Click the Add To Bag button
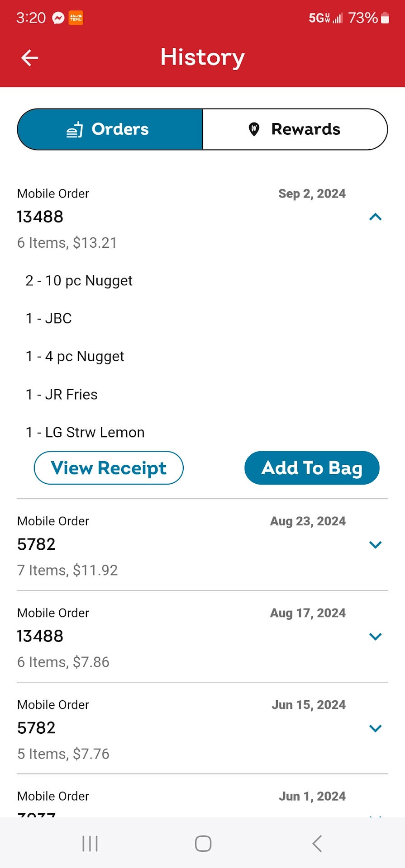This screenshot has height=868, width=405. [x=312, y=468]
